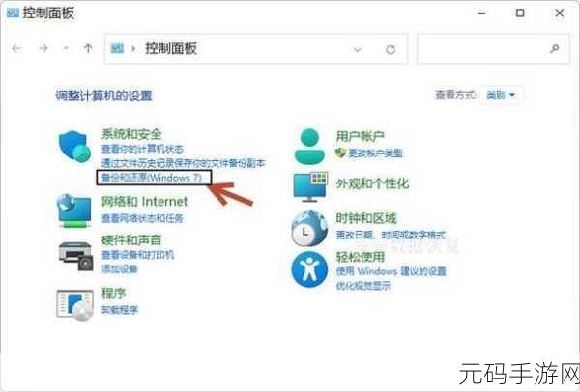Viewport: 580px width, 392px height.
Task: Open 查看你的计算机状态 link
Action: pyautogui.click(x=142, y=149)
